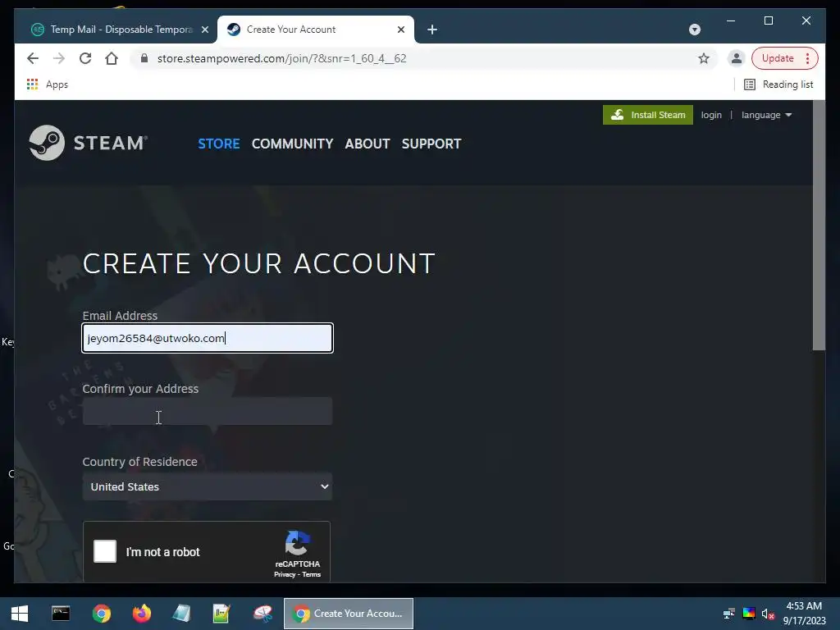This screenshot has width=840, height=630.
Task: Expand the Country of Residence dropdown
Action: tap(208, 486)
